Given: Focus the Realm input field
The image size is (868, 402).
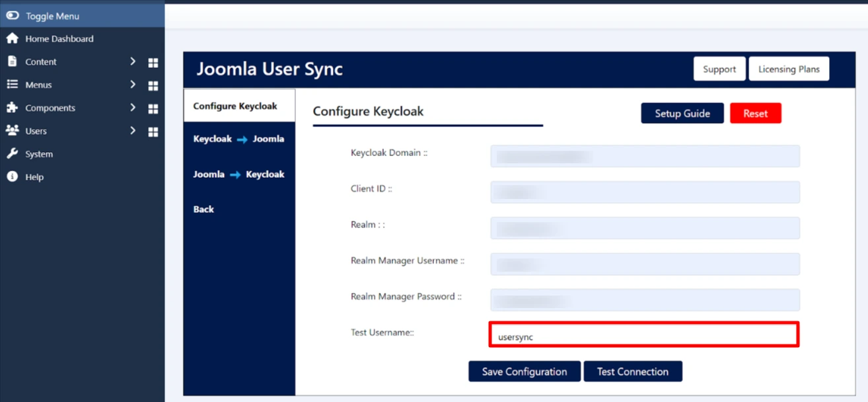Looking at the screenshot, I should [645, 228].
